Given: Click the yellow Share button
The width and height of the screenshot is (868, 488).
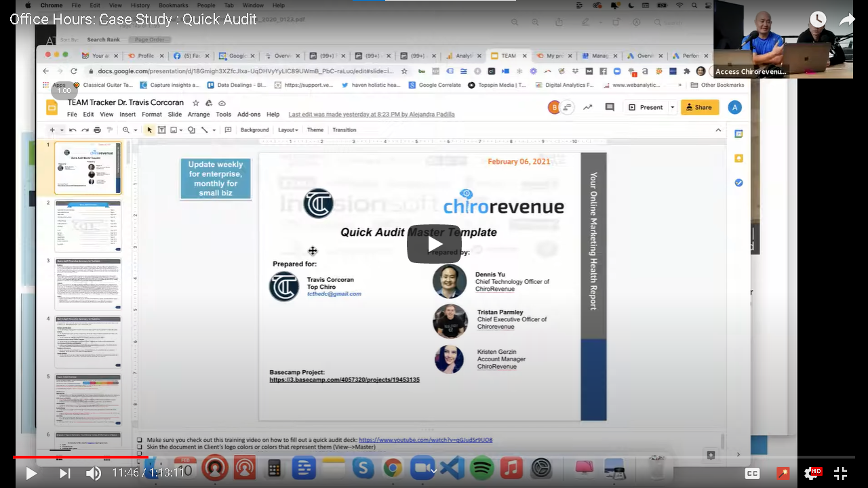Looking at the screenshot, I should click(700, 107).
